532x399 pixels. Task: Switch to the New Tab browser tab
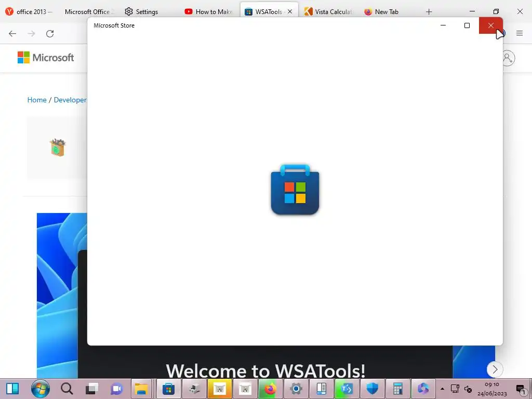pyautogui.click(x=382, y=11)
